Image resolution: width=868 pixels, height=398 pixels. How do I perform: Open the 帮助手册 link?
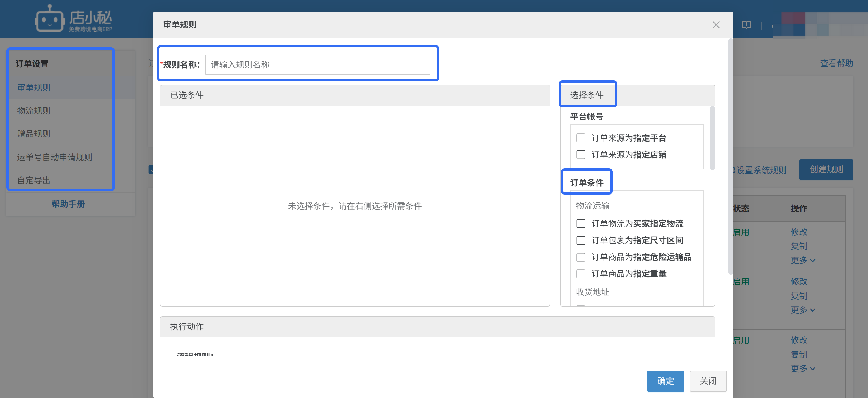click(x=68, y=204)
